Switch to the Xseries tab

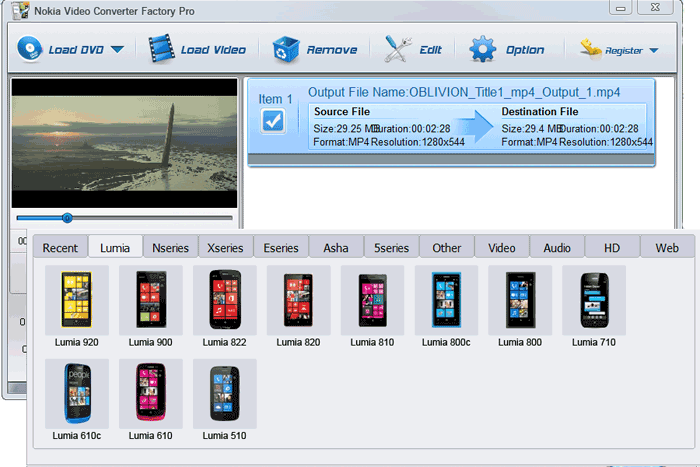(x=225, y=248)
